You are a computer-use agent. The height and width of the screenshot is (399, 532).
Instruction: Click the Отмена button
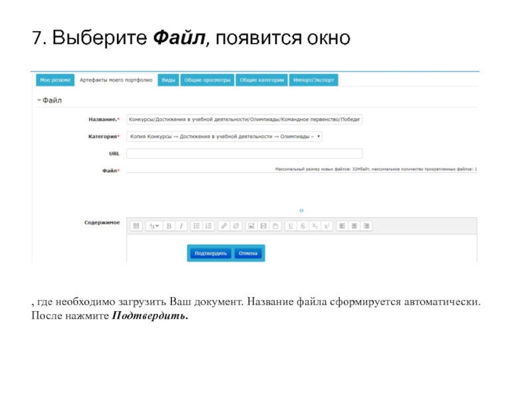248,253
